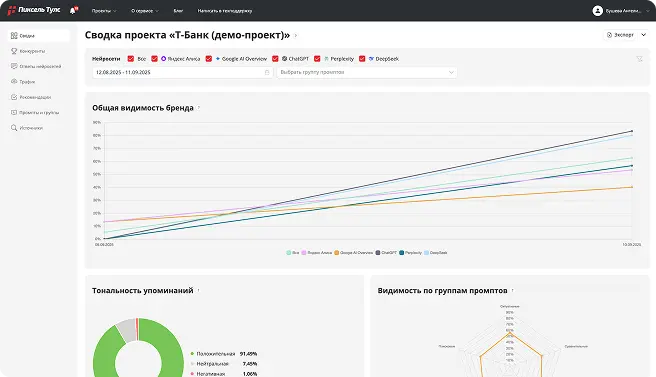This screenshot has height=377, width=656.
Task: Toggle the Яндекс Алиса chart legend swatch
Action: point(304,253)
